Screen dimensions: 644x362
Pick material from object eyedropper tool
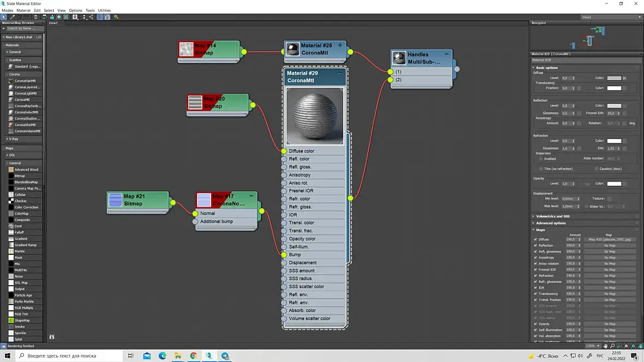point(13,17)
